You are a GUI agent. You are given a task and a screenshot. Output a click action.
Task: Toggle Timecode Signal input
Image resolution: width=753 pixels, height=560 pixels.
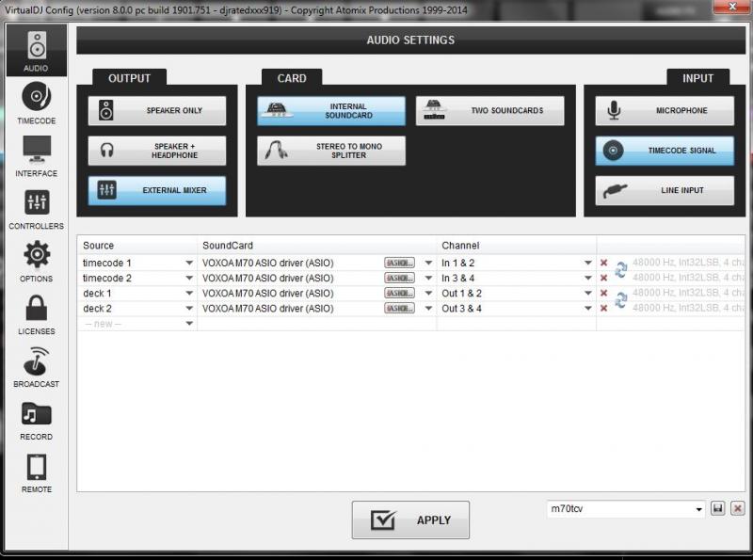(665, 151)
